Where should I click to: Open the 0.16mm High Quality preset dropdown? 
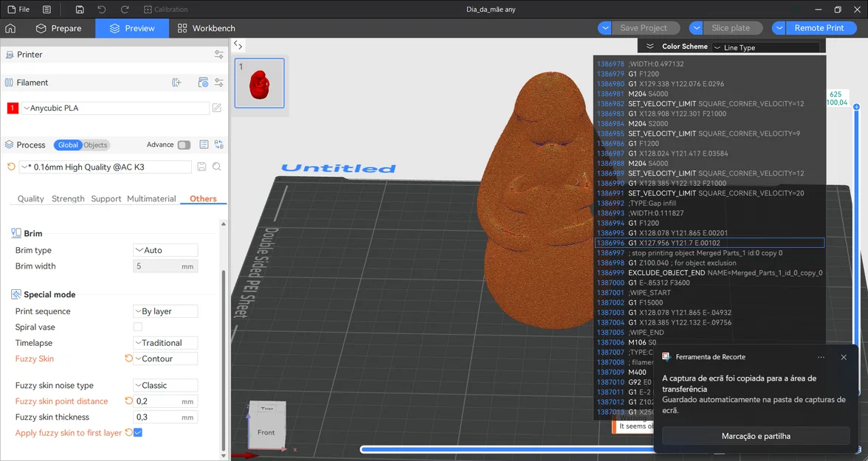coord(105,167)
